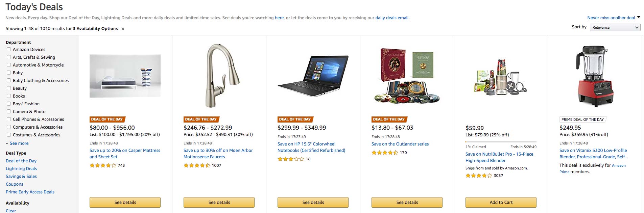This screenshot has width=644, height=213.
Task: Enable the Computers & Accessories filter
Action: 8,127
